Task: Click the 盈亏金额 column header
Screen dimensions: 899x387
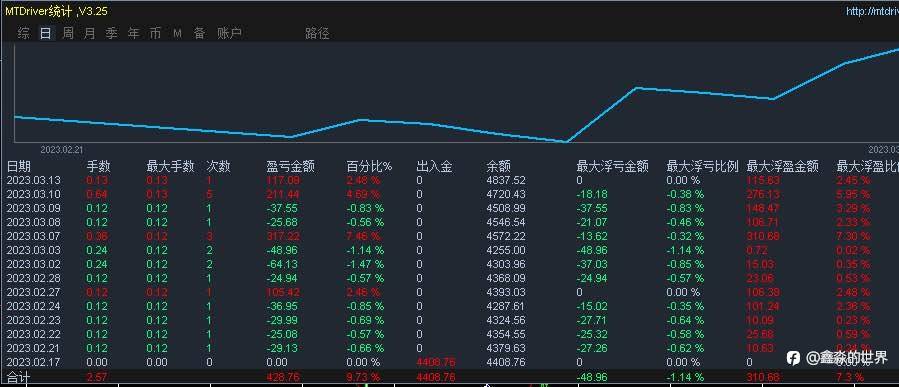Action: (291, 167)
